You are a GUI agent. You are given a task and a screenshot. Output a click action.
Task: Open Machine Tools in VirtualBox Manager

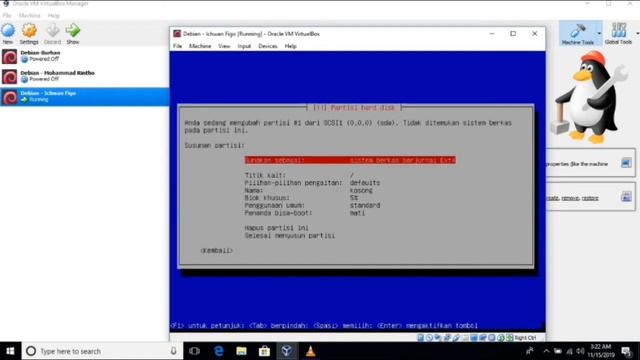click(x=577, y=33)
